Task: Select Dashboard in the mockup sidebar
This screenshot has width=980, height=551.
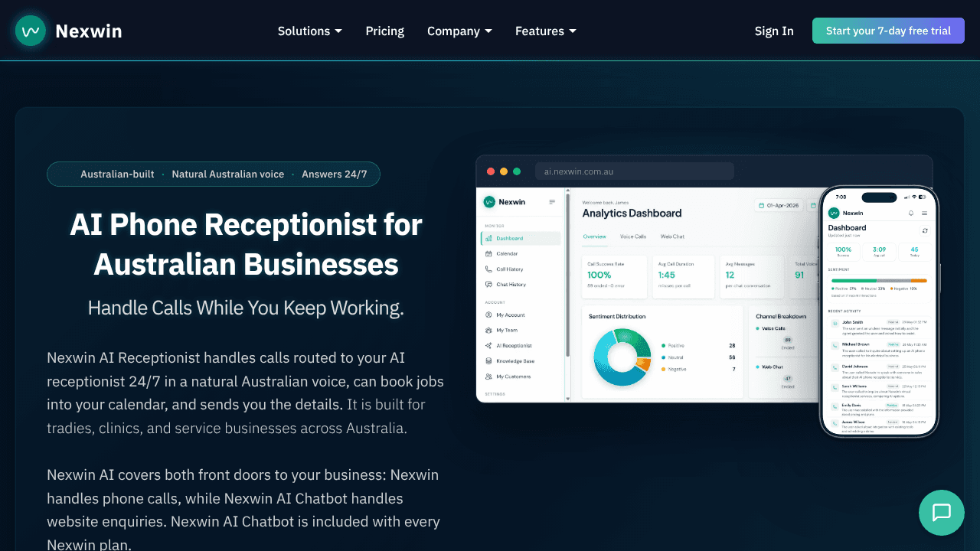Action: point(521,239)
